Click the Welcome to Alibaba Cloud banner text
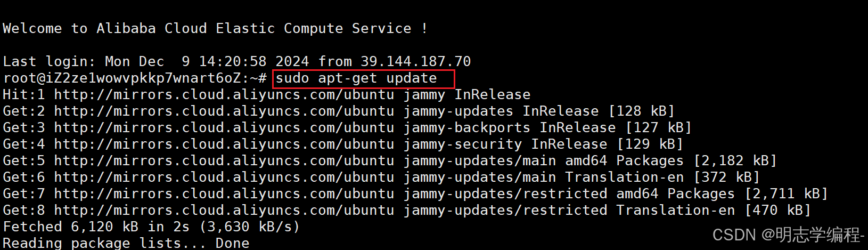The image size is (868, 250). point(215,28)
